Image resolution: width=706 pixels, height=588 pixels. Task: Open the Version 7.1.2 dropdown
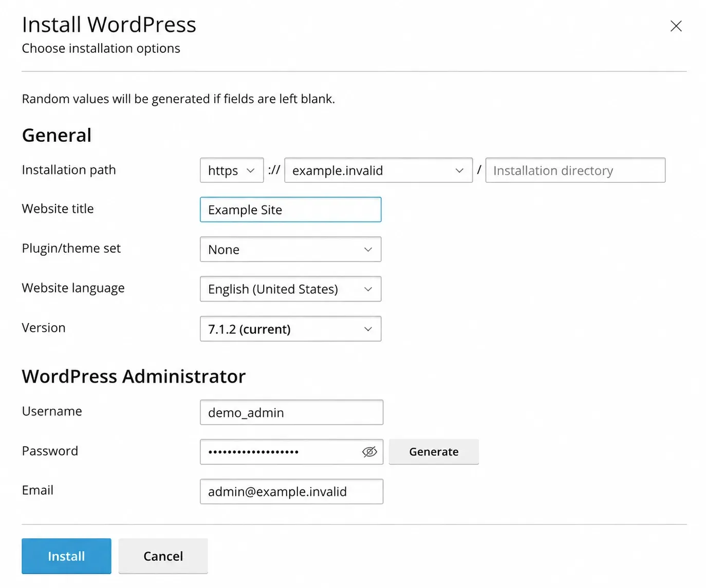pos(291,329)
